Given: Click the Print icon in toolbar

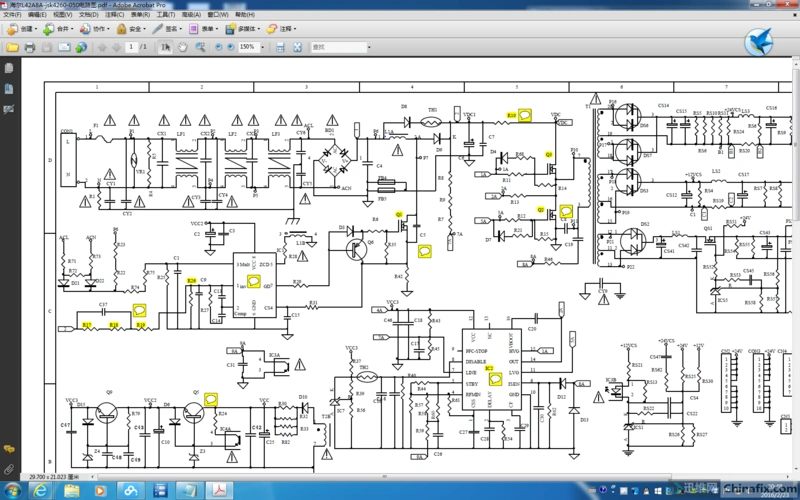Looking at the screenshot, I should pos(30,47).
